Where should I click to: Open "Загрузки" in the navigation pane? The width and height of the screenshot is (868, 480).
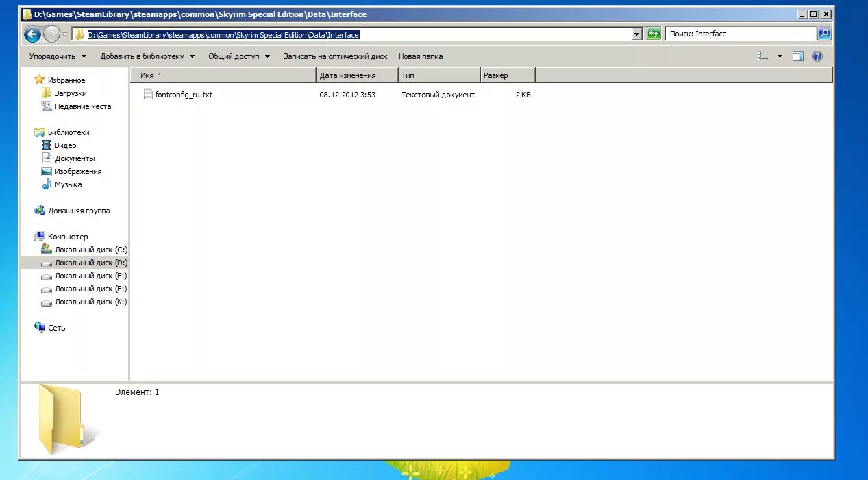coord(71,93)
